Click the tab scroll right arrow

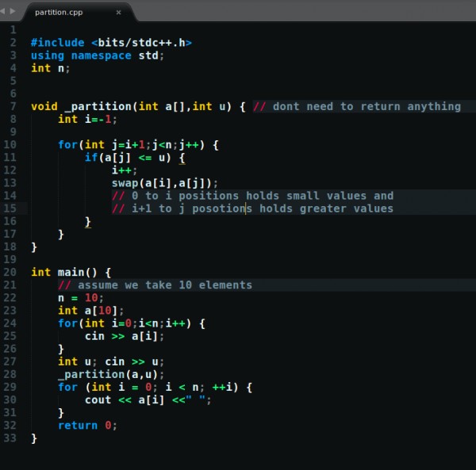point(13,11)
